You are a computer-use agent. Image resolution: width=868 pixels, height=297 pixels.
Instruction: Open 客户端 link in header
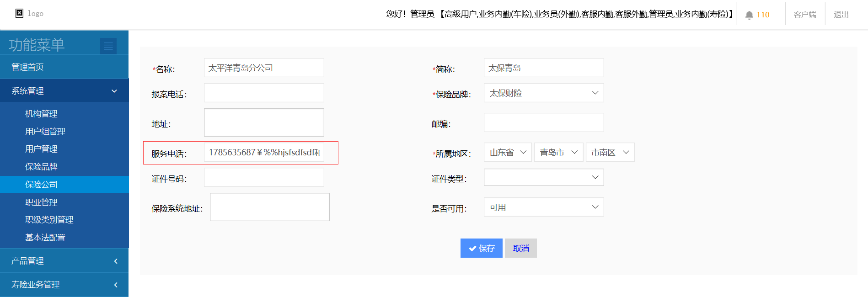click(805, 15)
